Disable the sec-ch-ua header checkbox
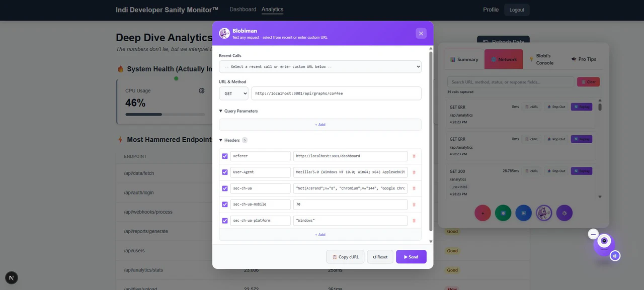Screen dimensions: 644x290 225,188
